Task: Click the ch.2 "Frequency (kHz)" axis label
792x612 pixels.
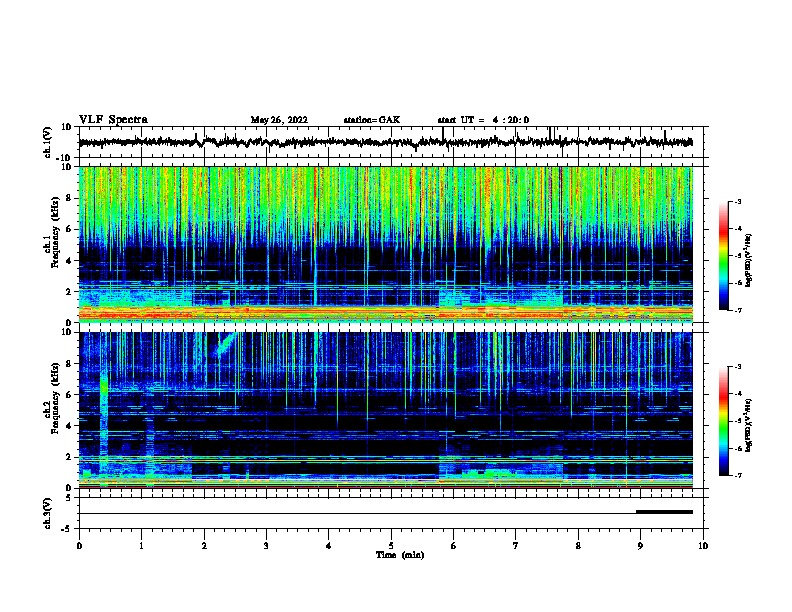Action: pyautogui.click(x=55, y=398)
